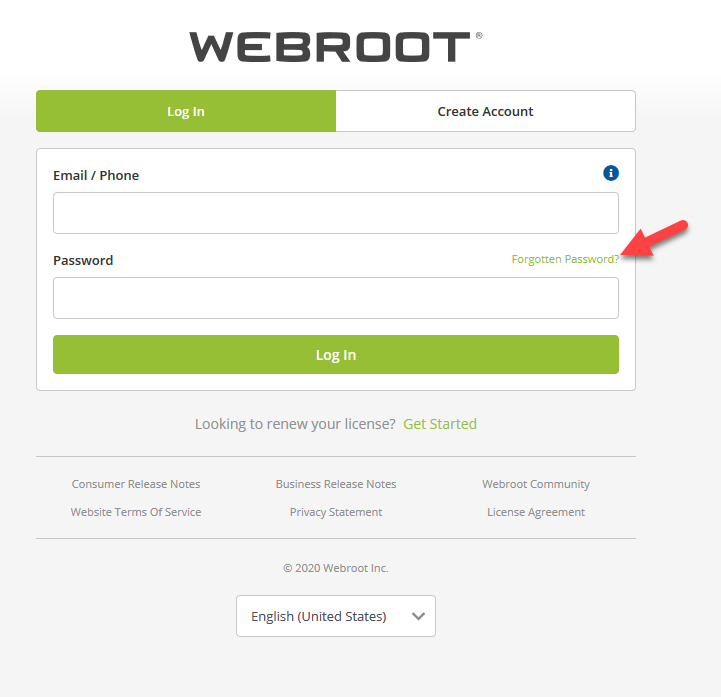Select the English (United States) language box
The image size is (721, 697).
336,616
